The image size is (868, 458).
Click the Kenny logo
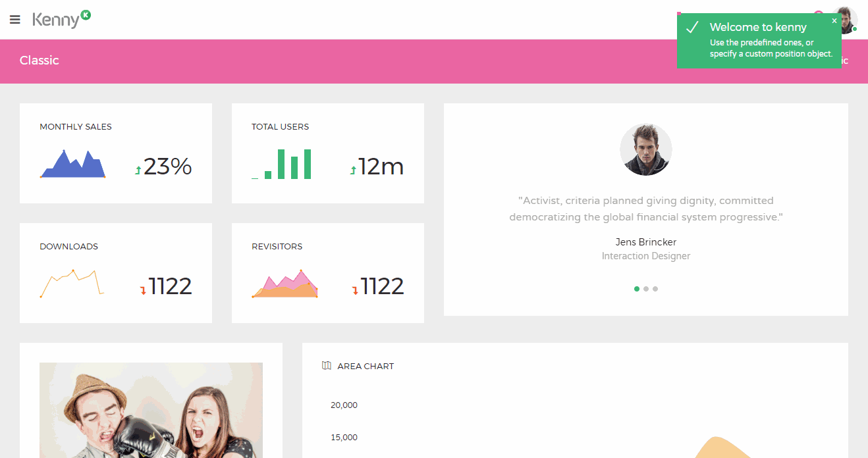(x=56, y=19)
